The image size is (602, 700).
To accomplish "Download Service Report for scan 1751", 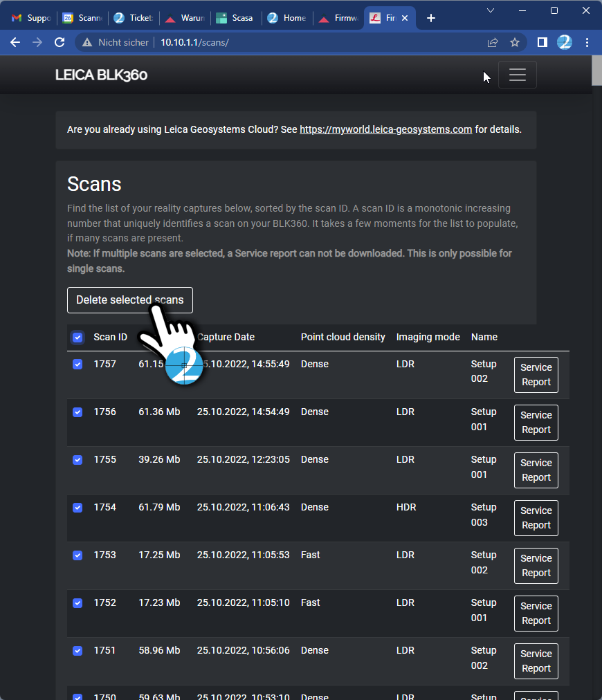I will [x=536, y=661].
